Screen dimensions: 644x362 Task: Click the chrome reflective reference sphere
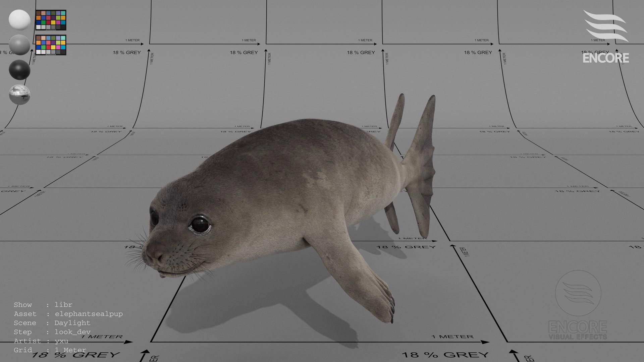point(19,95)
